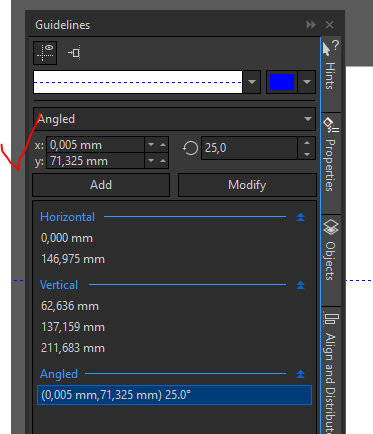
Task: Click the Modify guideline button
Action: pos(247,185)
